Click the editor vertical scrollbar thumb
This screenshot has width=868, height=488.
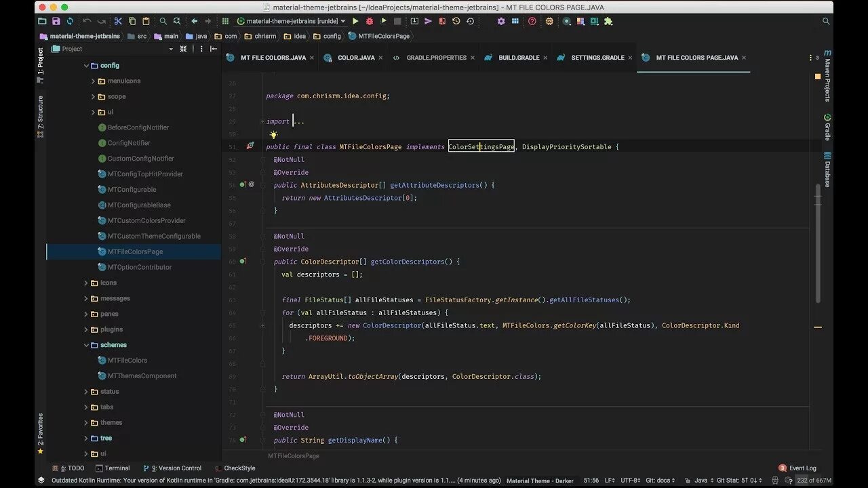[818, 243]
